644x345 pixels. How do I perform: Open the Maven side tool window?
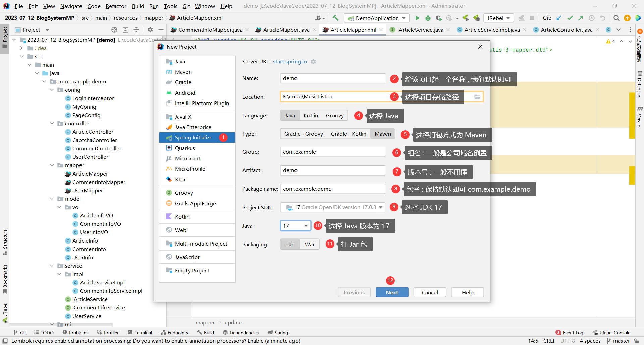point(640,116)
